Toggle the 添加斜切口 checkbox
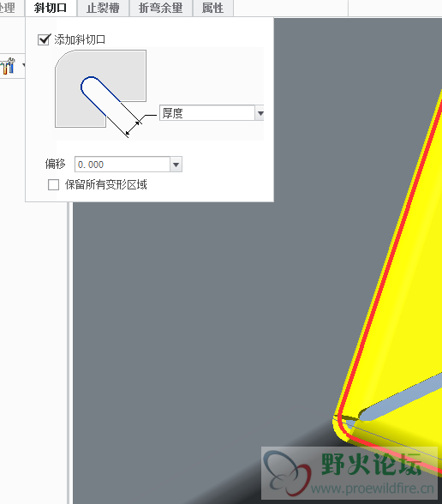 click(44, 39)
